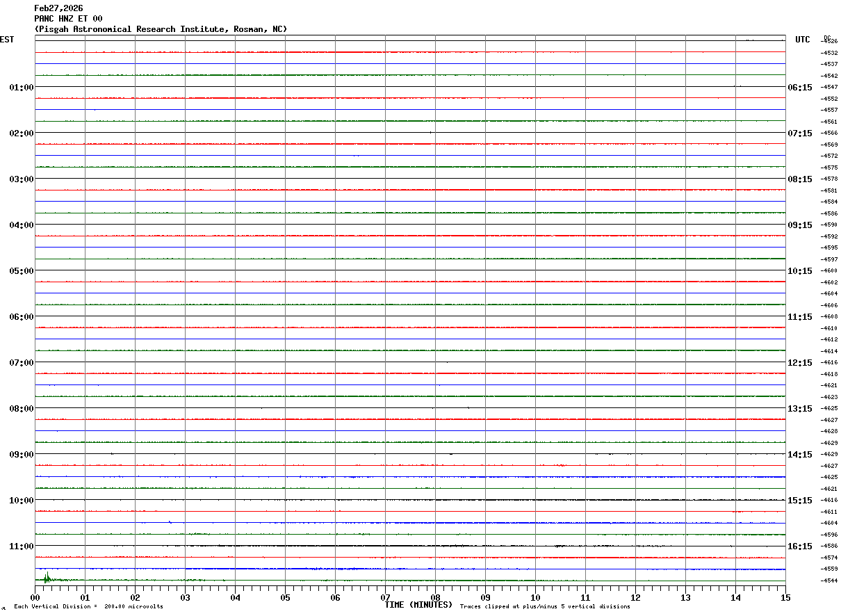Image resolution: width=841 pixels, height=616 pixels.
Task: Select minute tick label 15 on axis
Action: click(785, 597)
